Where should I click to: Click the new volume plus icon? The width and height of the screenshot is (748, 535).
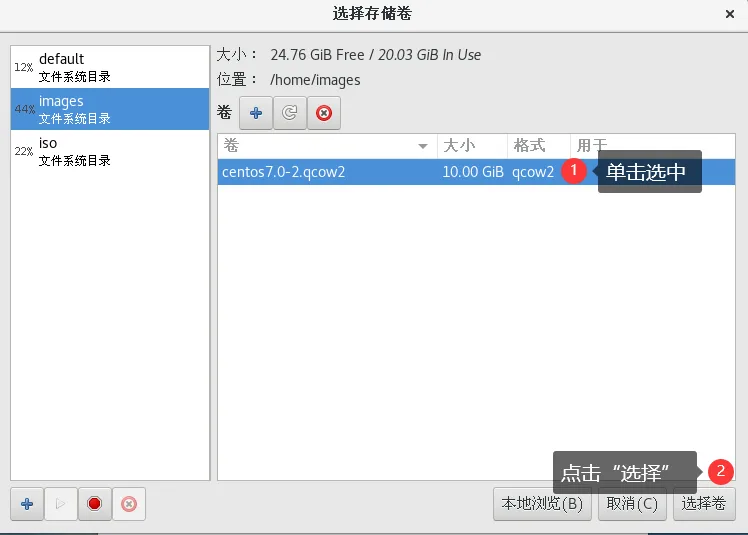pos(256,113)
